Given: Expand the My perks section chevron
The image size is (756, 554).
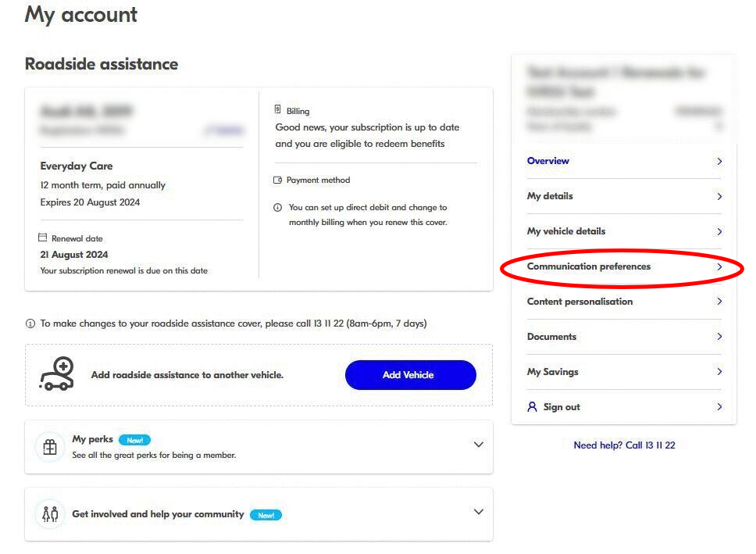Looking at the screenshot, I should point(479,445).
